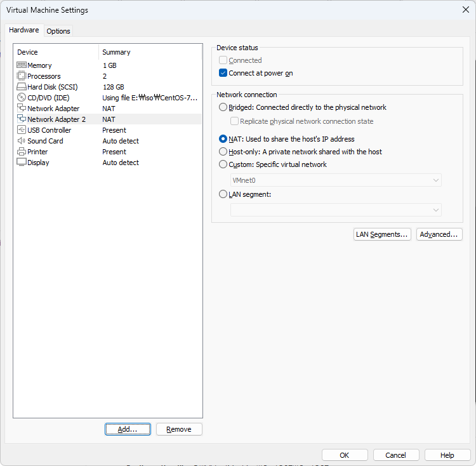Viewport: 476px width, 466px height.
Task: Click the Help button
Action: [447, 455]
